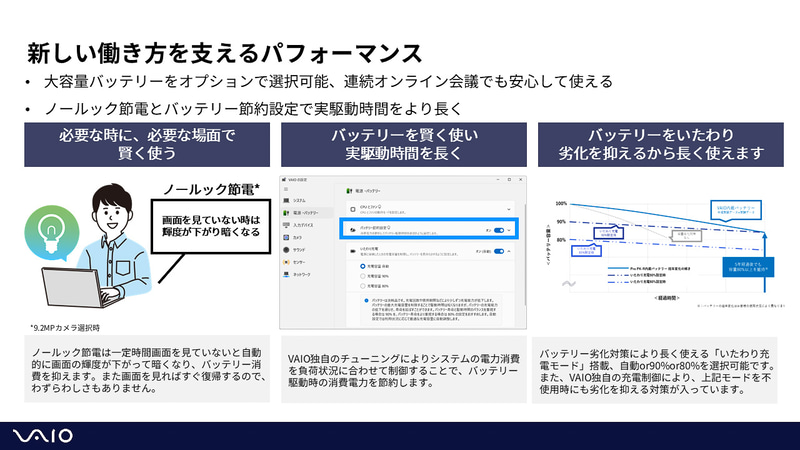
Task: Click the header バッテリーを賢く使い実駆動時間を長く
Action: click(404, 144)
